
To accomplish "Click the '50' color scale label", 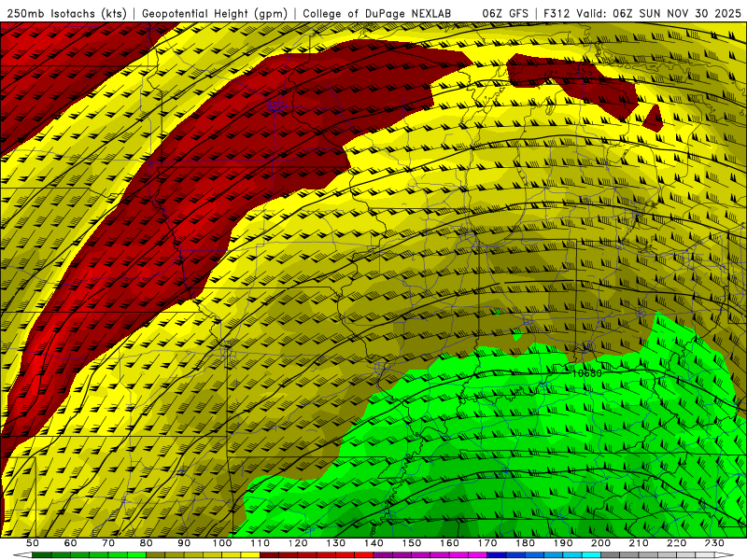I will coord(32,543).
